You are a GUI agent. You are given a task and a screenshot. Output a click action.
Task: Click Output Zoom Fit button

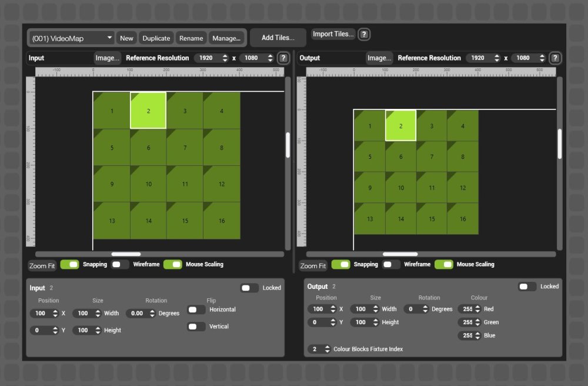click(x=313, y=265)
